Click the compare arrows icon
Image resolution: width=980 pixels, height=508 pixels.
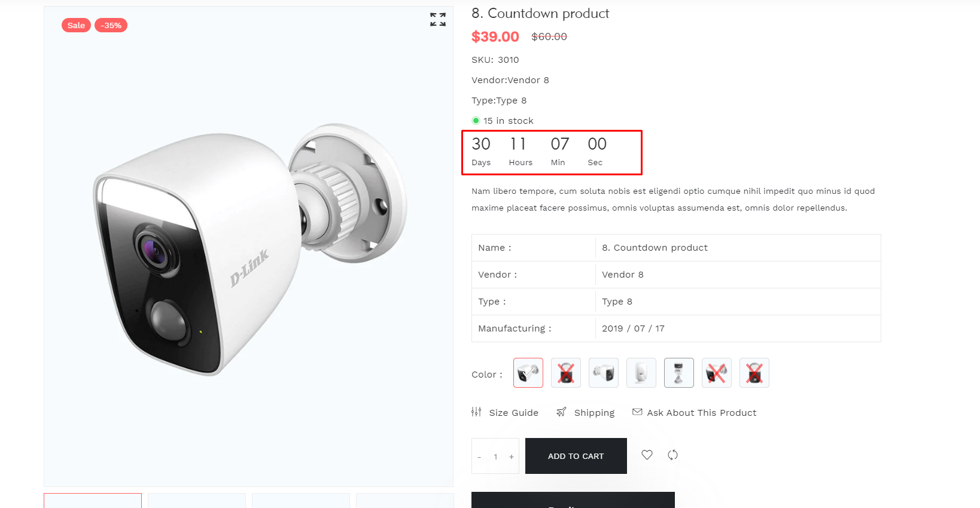(x=673, y=455)
